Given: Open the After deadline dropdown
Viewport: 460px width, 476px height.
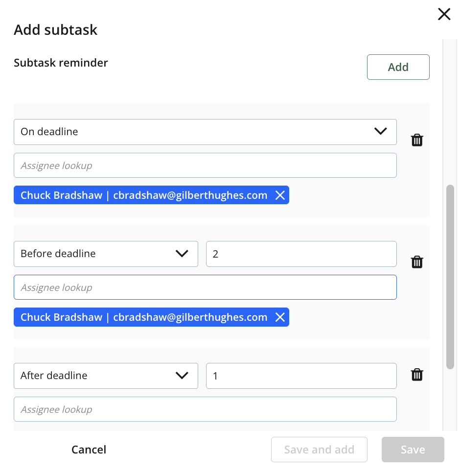Looking at the screenshot, I should point(106,376).
